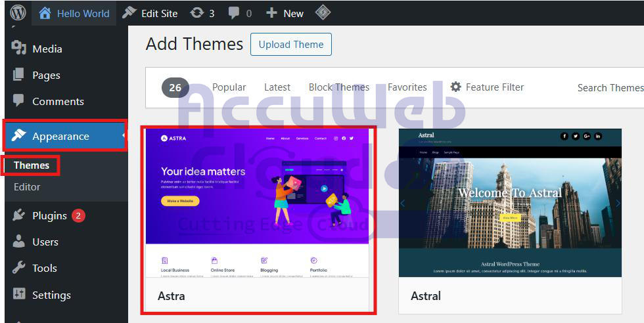Click the Users person icon in sidebar

18,242
